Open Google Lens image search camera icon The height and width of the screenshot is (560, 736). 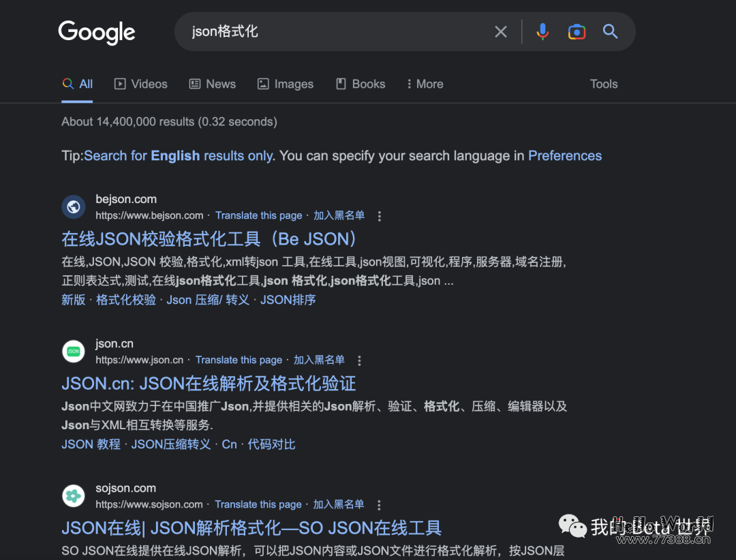click(x=577, y=32)
